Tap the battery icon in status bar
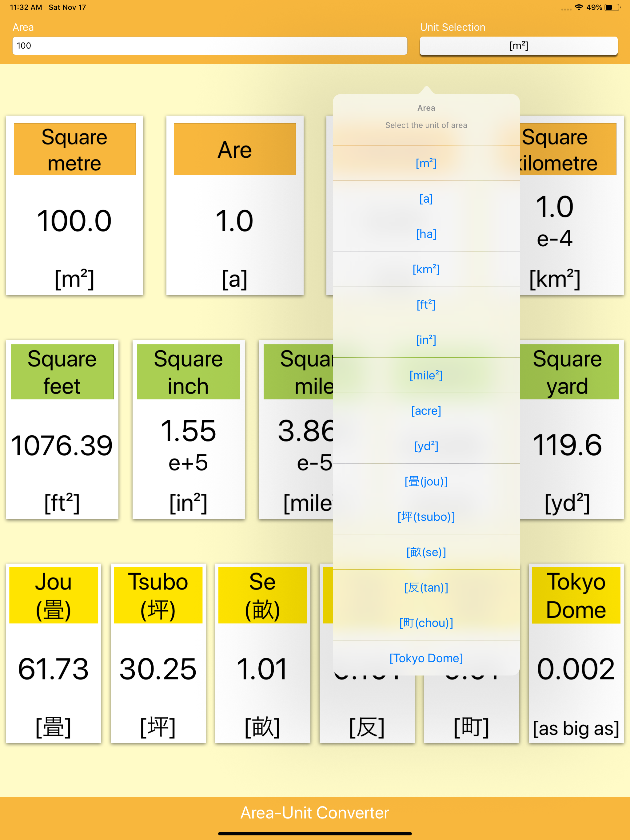The image size is (630, 840). tap(612, 7)
